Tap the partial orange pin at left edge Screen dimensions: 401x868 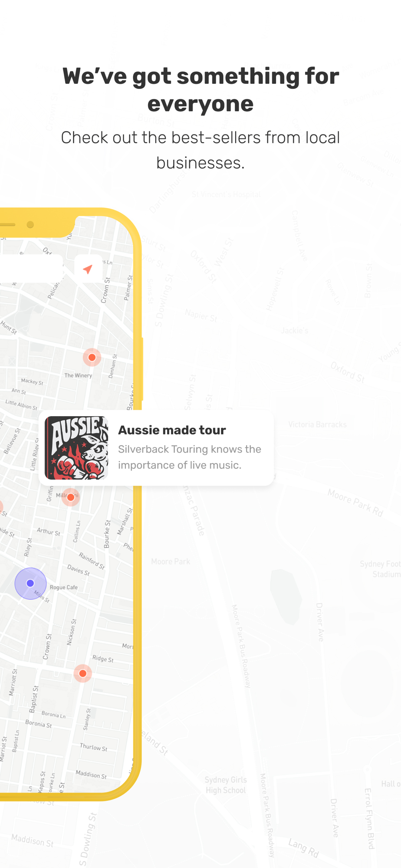pyautogui.click(x=1, y=506)
